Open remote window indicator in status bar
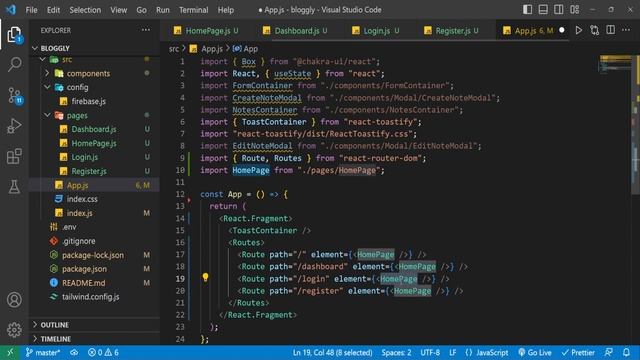Viewport: 640px width, 360px height. pos(10,352)
